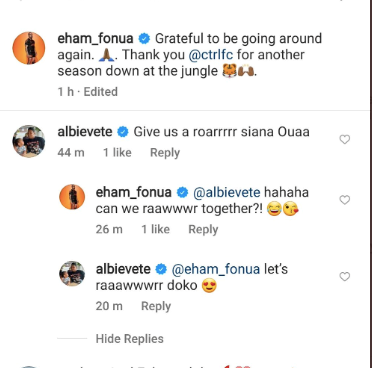View likes on albievete's 44 m comment
The width and height of the screenshot is (372, 368).
[x=117, y=153]
